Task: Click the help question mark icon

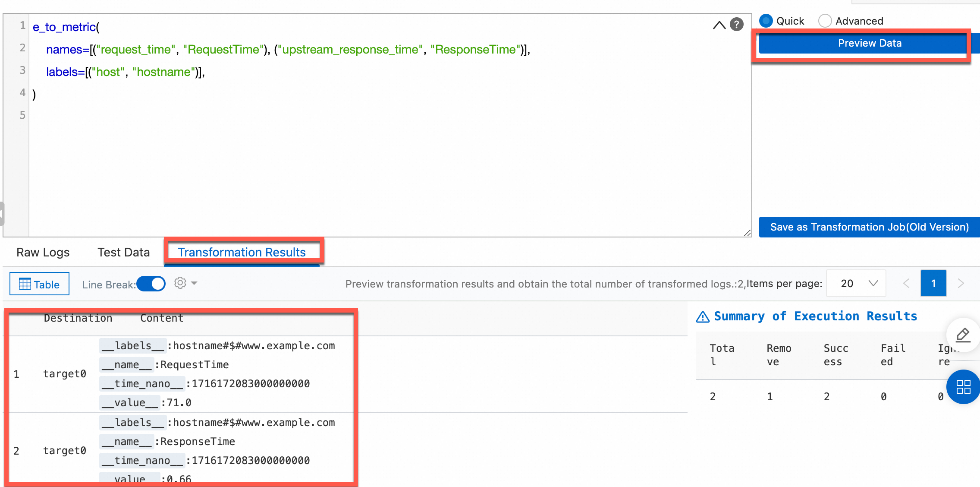Action: [737, 25]
